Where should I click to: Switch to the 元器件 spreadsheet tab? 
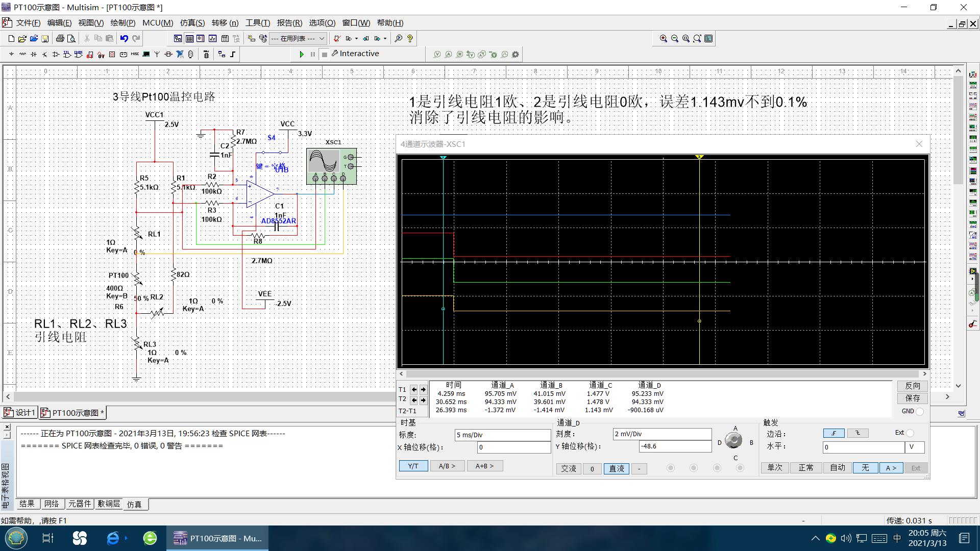(79, 504)
